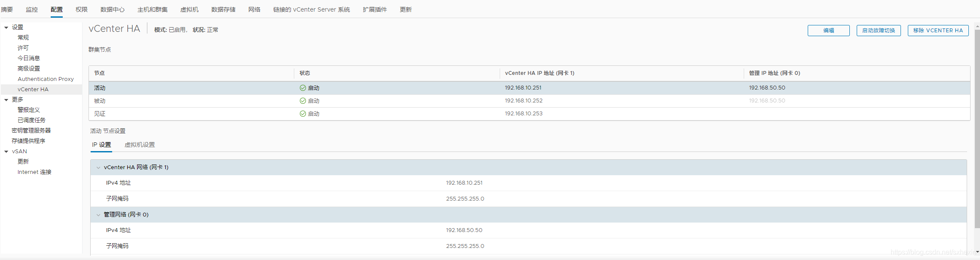The width and height of the screenshot is (980, 260).
Task: Collapse 管理网络 (网卡 0) section
Action: point(98,215)
